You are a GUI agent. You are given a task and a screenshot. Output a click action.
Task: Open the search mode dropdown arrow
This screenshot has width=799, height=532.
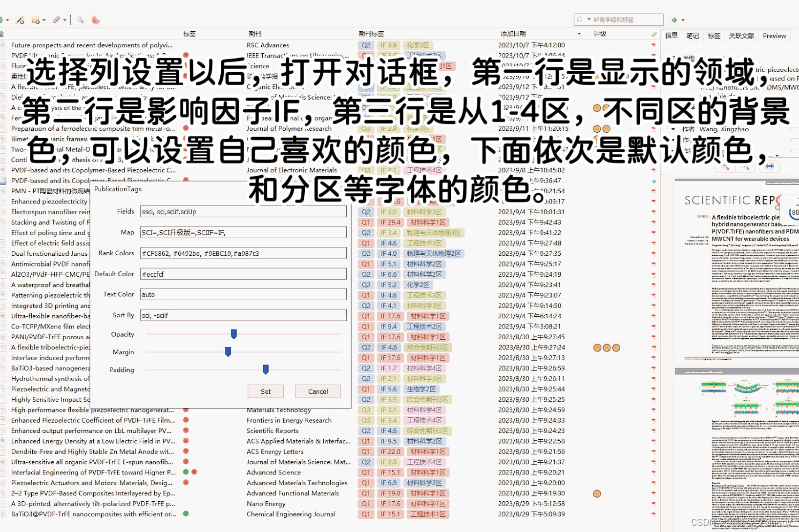[589, 20]
